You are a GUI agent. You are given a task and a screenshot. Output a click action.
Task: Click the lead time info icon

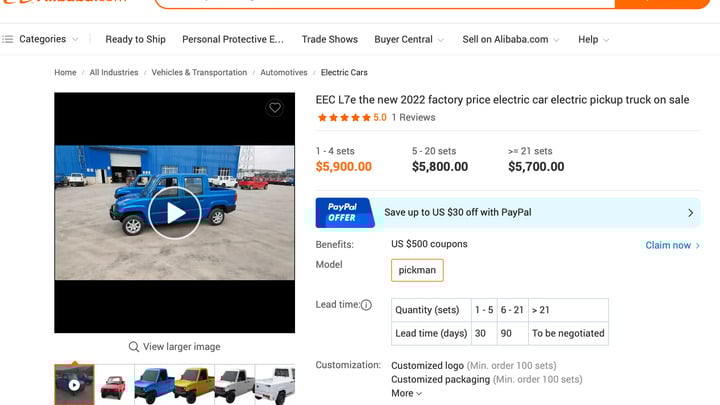(x=366, y=305)
